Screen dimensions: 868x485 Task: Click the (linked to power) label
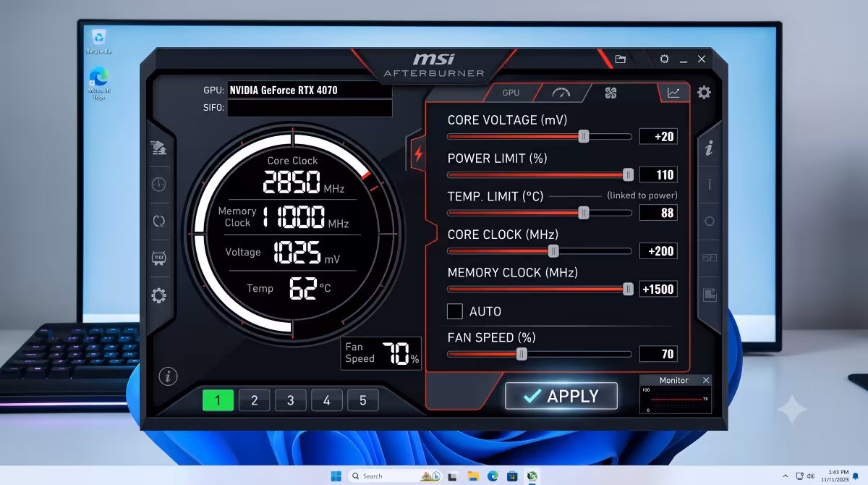click(x=642, y=195)
